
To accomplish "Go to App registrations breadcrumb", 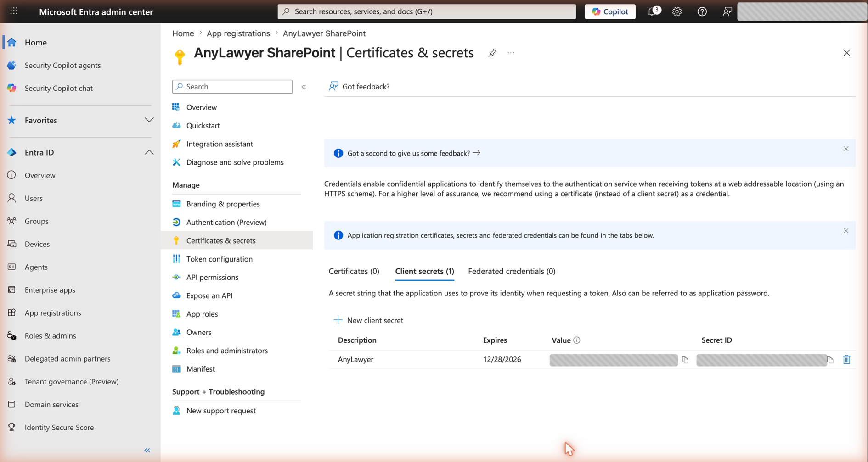I will (x=238, y=33).
